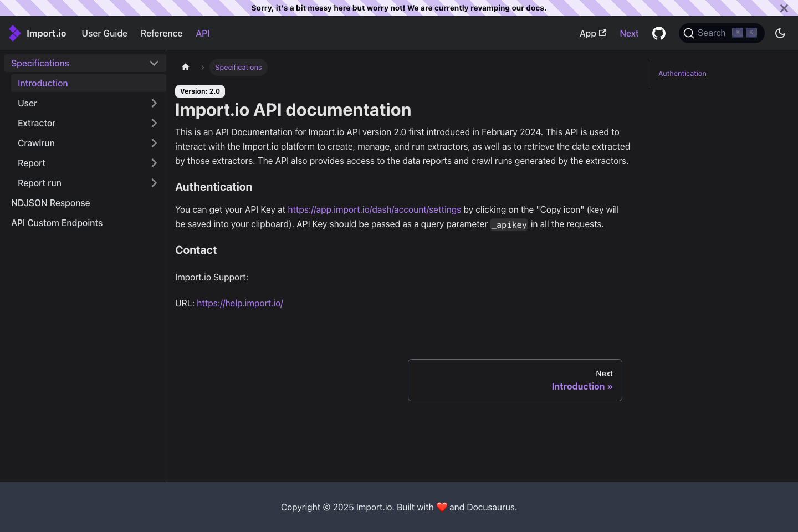Click the Import.io logo icon
Viewport: 798px width, 532px height.
14,33
